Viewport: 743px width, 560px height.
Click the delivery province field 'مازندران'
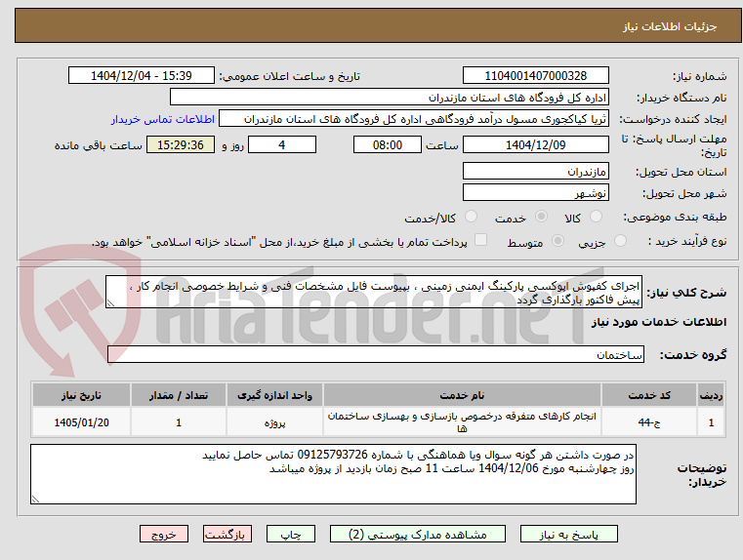(535, 172)
